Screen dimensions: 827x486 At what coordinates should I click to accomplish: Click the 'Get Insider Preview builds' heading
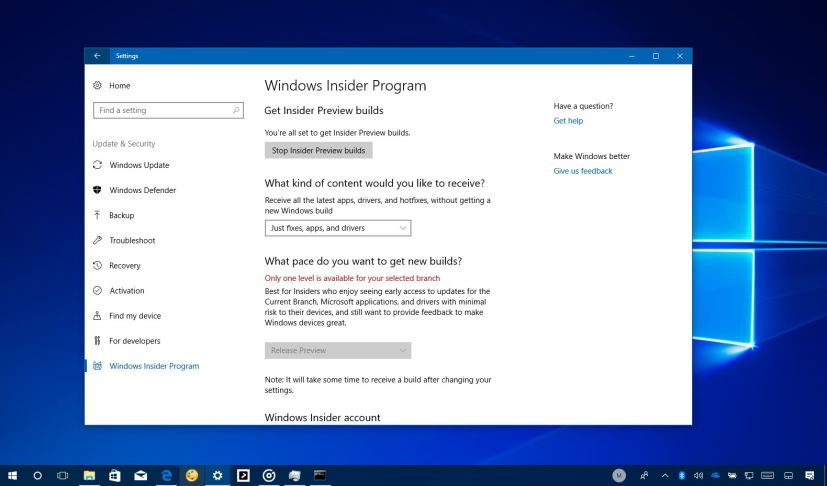(x=324, y=111)
